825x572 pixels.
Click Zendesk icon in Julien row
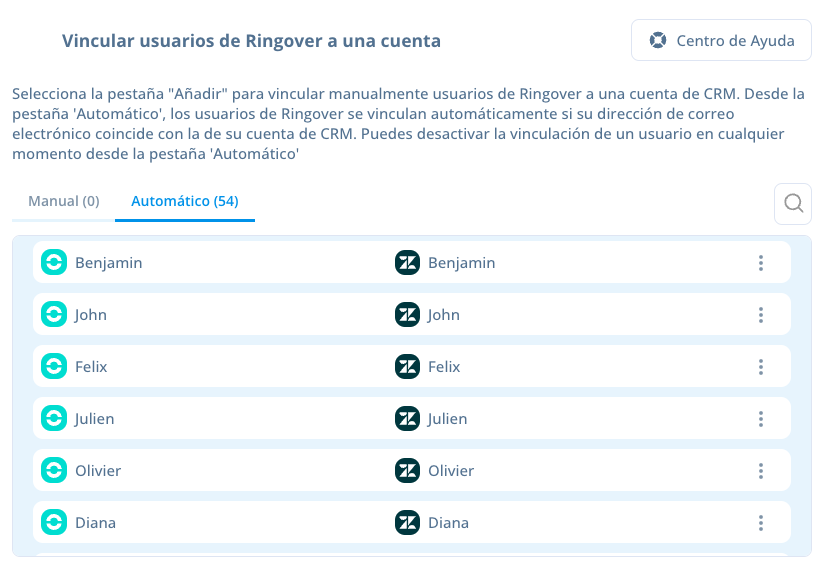407,418
